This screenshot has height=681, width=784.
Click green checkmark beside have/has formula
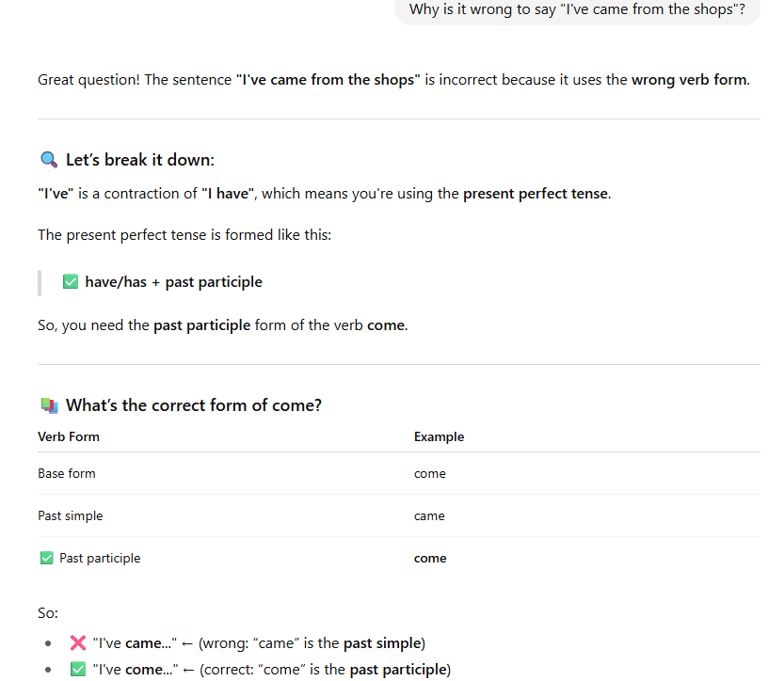(x=71, y=282)
